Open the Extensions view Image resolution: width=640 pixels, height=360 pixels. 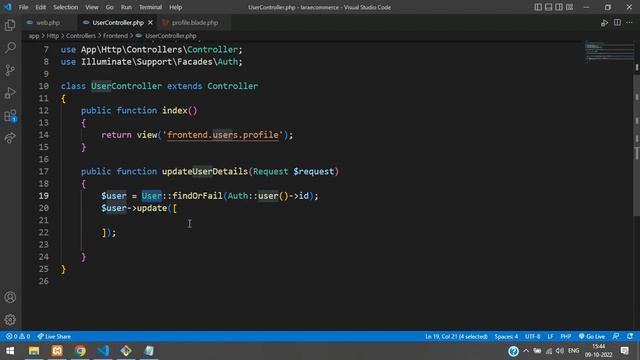[10, 116]
